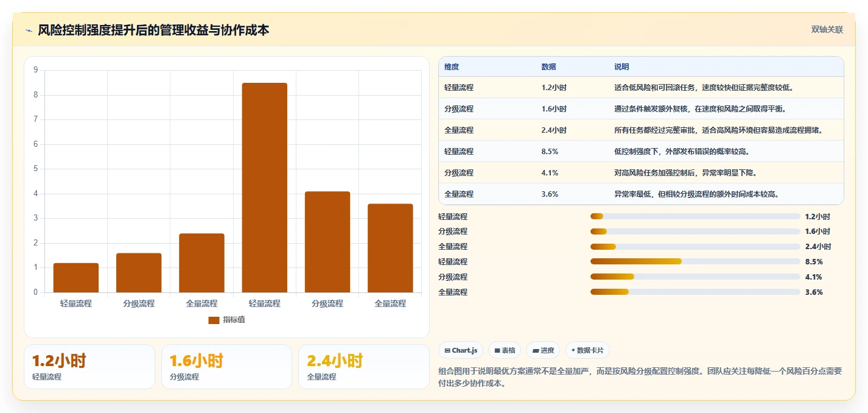Click the 分级流程 chart bar at value 4.1
Viewport: 868px width, 413px height.
tap(327, 242)
